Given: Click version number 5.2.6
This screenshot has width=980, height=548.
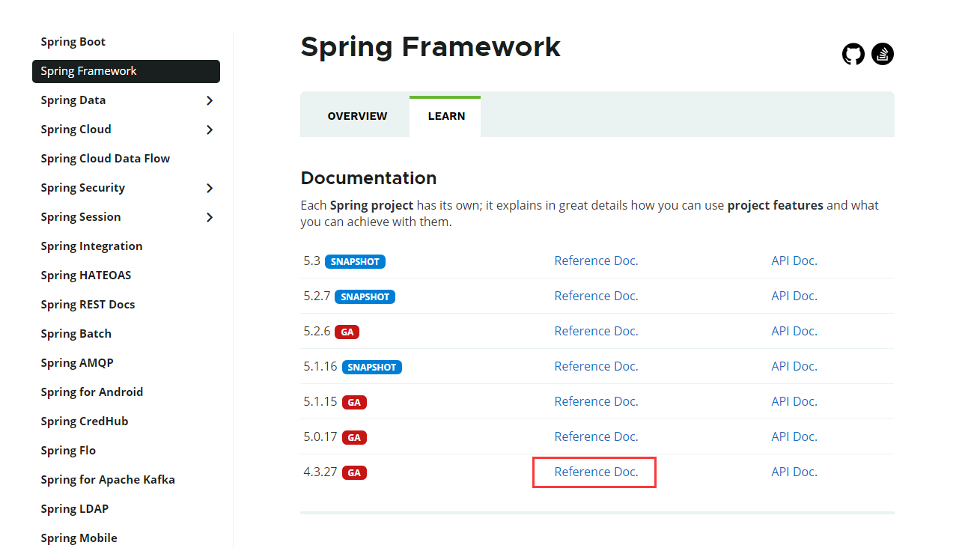Looking at the screenshot, I should (x=317, y=332).
